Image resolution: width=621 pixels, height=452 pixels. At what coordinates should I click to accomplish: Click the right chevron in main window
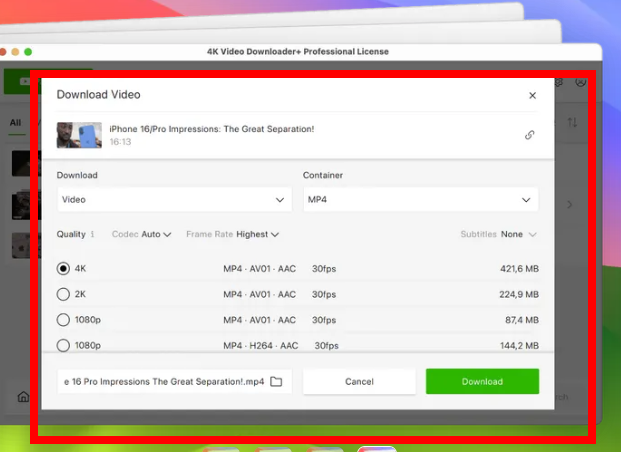click(x=570, y=204)
